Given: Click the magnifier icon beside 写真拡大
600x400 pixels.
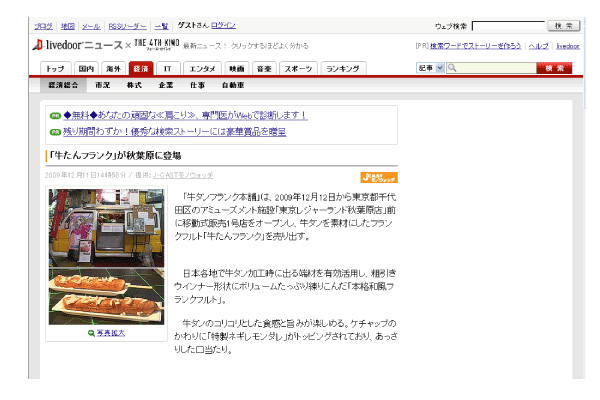Looking at the screenshot, I should tap(91, 333).
